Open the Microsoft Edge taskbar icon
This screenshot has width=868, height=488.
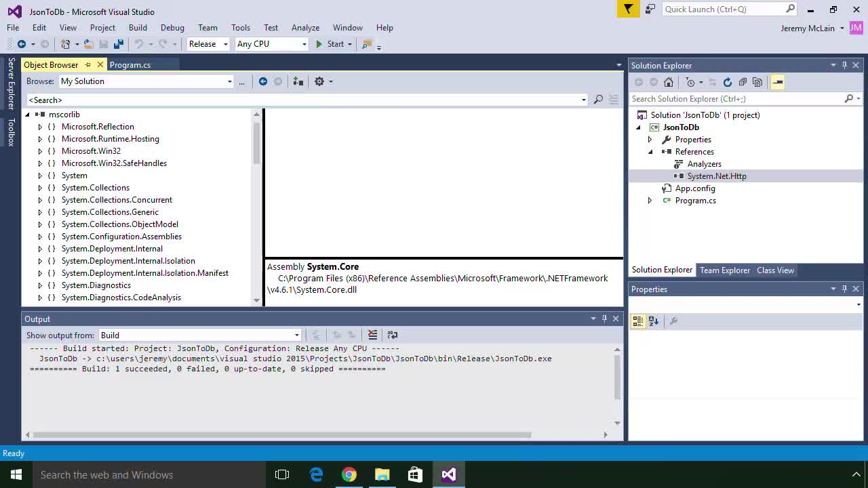click(x=316, y=474)
